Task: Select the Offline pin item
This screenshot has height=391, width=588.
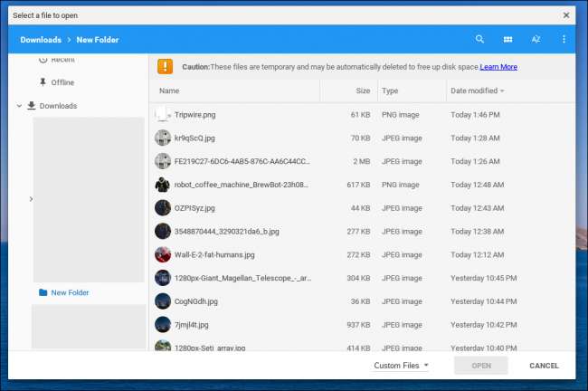Action: (43, 82)
